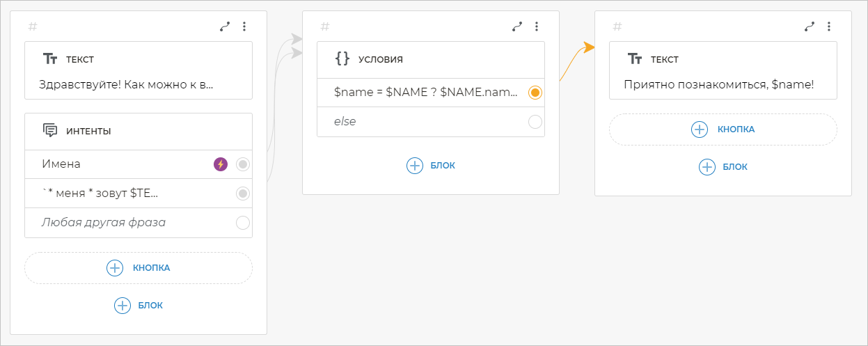Add Блок under the Условия card
The width and height of the screenshot is (868, 346).
(x=431, y=166)
